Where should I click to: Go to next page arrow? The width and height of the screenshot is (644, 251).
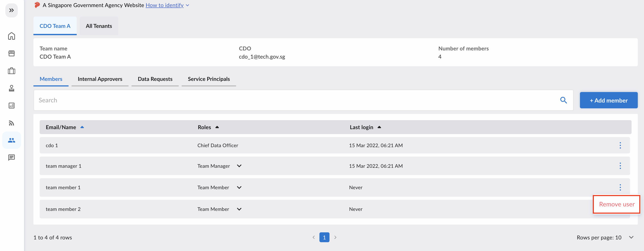335,237
